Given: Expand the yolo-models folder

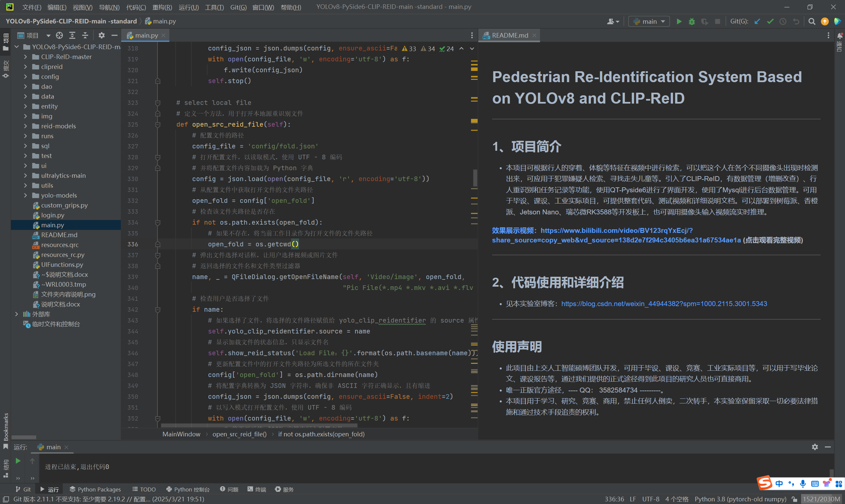Looking at the screenshot, I should [25, 195].
